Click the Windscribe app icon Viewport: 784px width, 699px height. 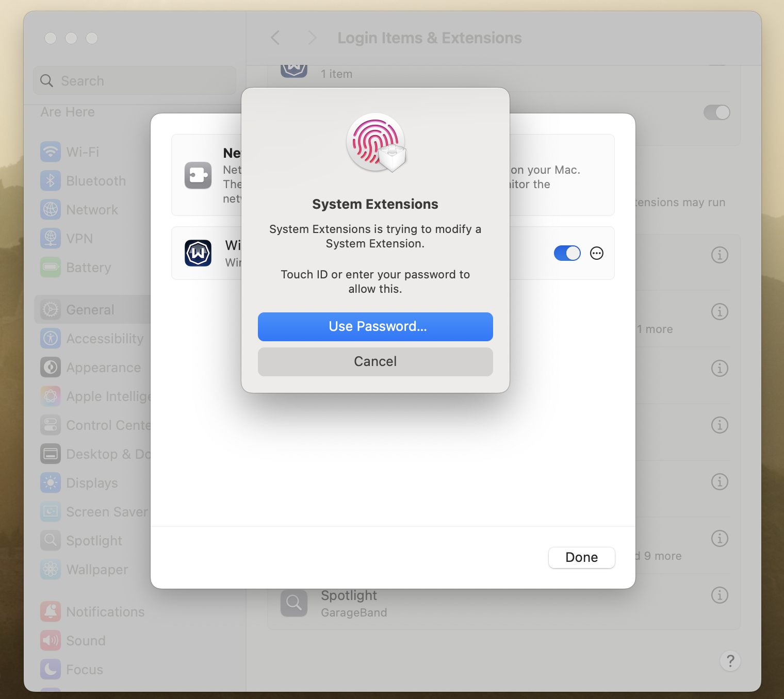pyautogui.click(x=198, y=253)
